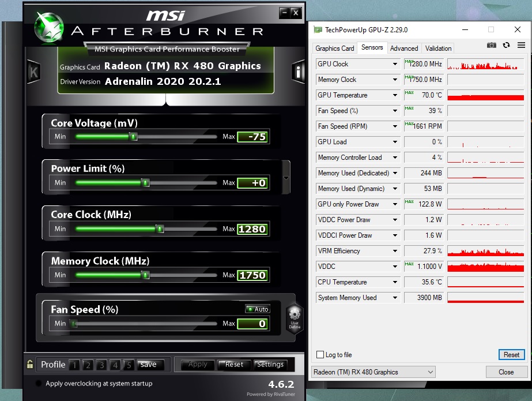Image resolution: width=532 pixels, height=401 pixels.
Task: Open the Fan Speed (RPM) sensor dropdown
Action: tap(395, 126)
